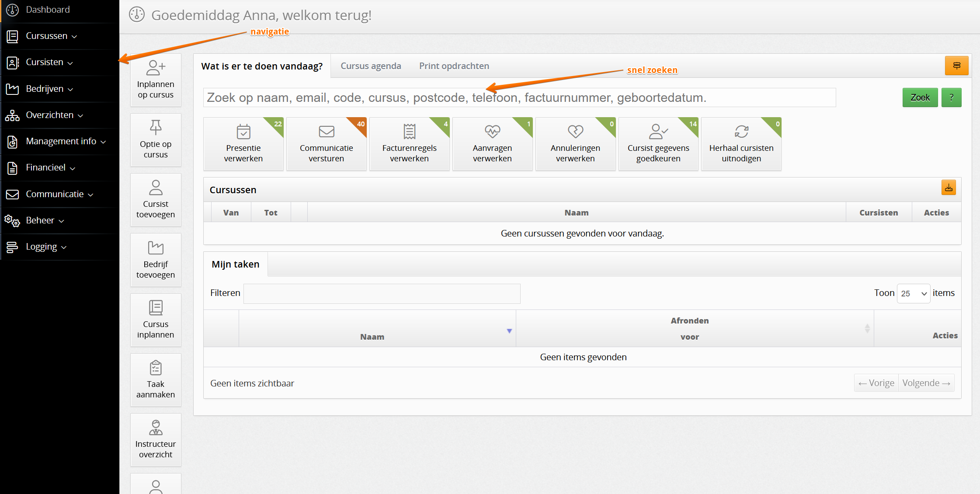The image size is (980, 494).
Task: Open Bedrijf toevoegen shortcut
Action: pos(156,260)
